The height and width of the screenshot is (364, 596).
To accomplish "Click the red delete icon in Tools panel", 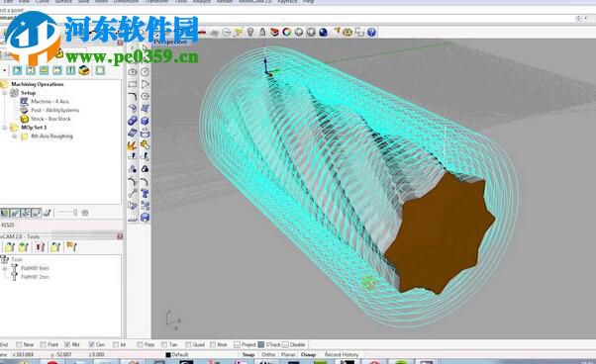I will pyautogui.click(x=40, y=247).
